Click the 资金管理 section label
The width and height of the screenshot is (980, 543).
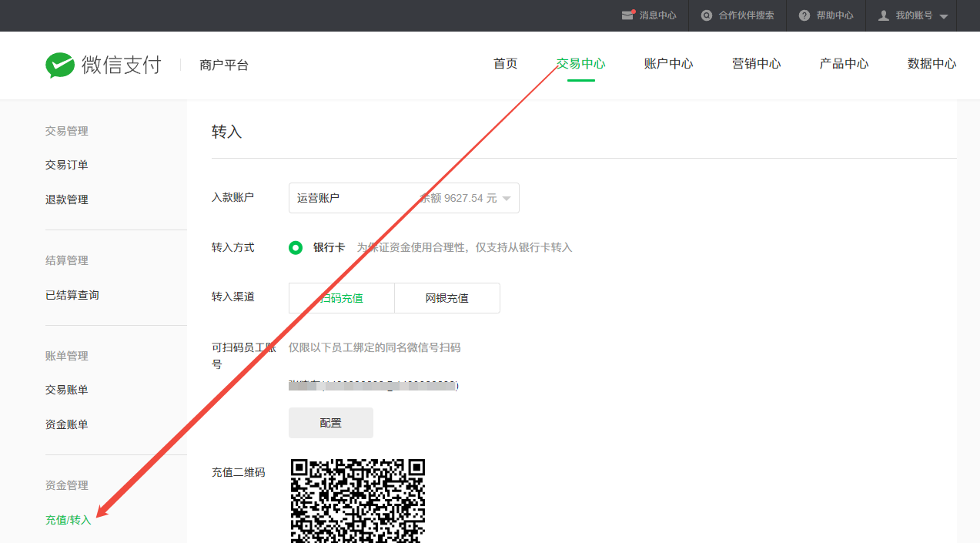pos(67,485)
